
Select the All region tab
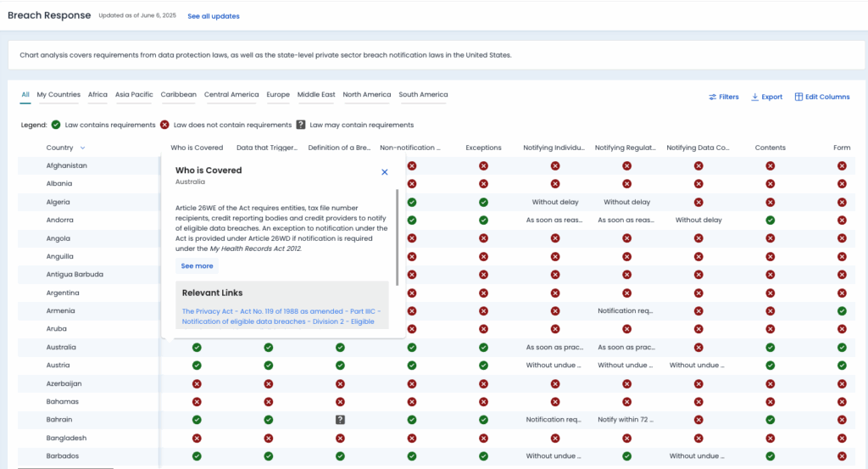tap(25, 95)
